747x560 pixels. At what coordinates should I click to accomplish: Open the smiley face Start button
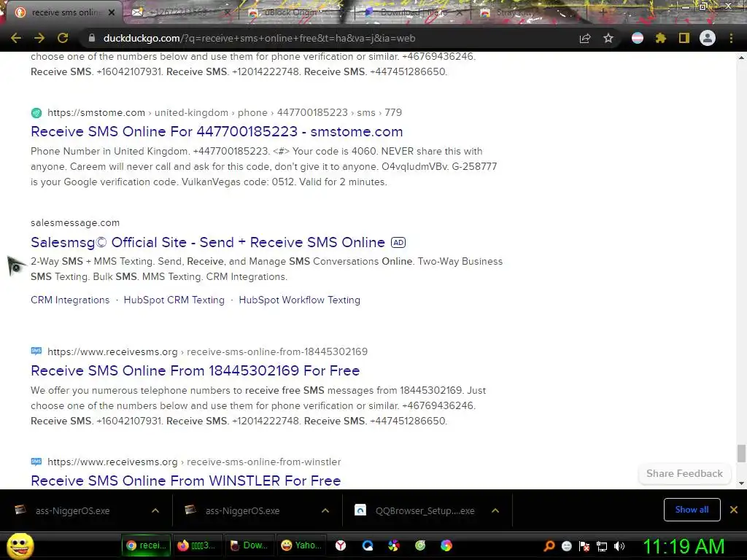(x=20, y=545)
